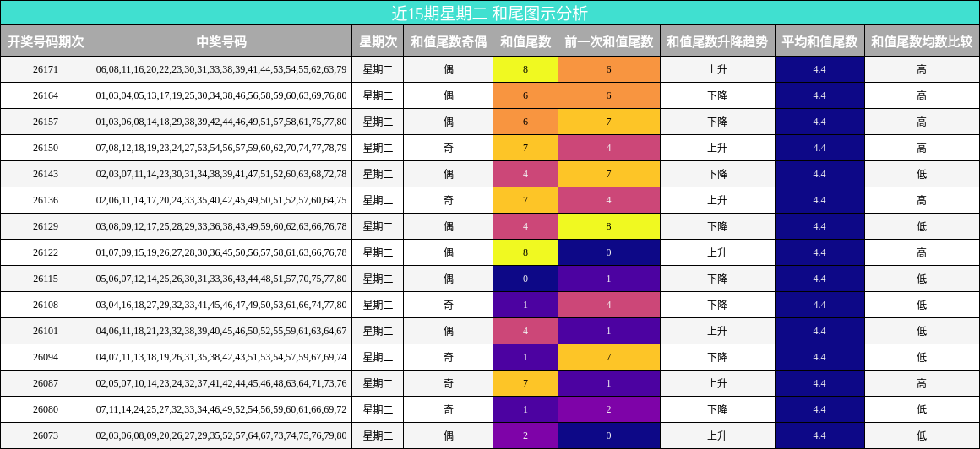Click winning numbers starting 04,07,11,13 for 26094
980x449 pixels.
(x=221, y=357)
